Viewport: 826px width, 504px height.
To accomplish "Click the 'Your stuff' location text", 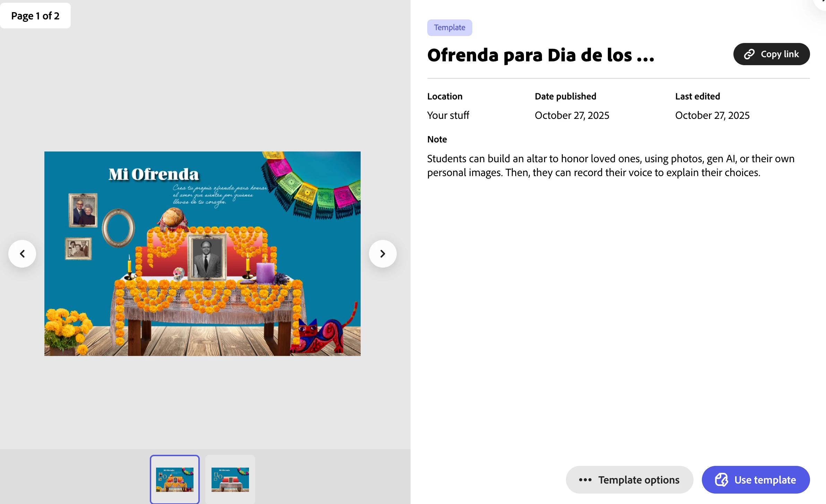I will click(x=448, y=115).
